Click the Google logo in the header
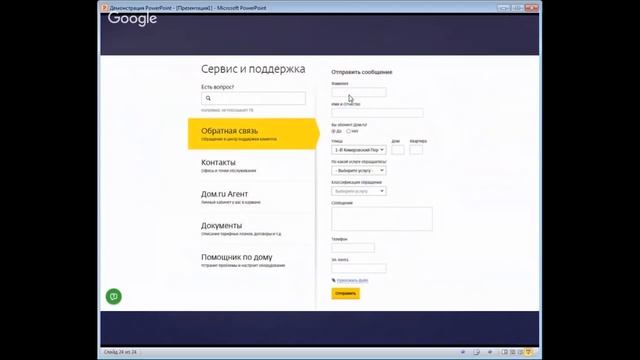 (x=132, y=18)
